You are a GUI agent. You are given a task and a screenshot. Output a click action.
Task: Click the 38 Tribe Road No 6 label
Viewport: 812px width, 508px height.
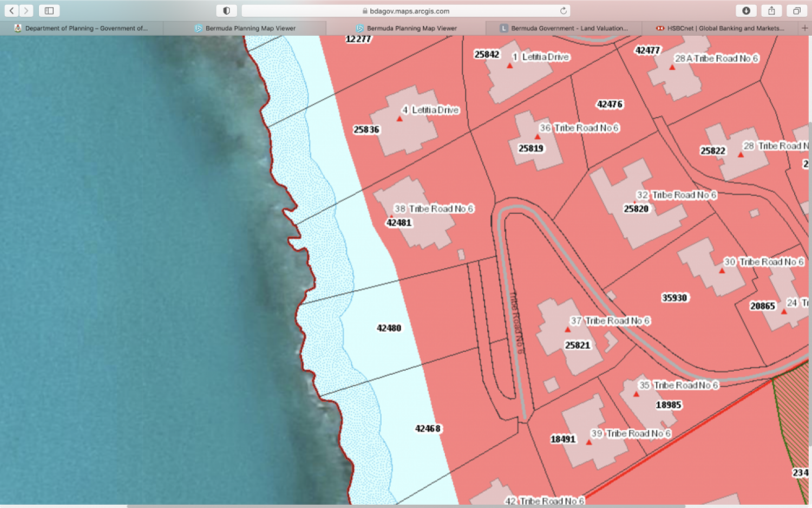[x=434, y=209]
